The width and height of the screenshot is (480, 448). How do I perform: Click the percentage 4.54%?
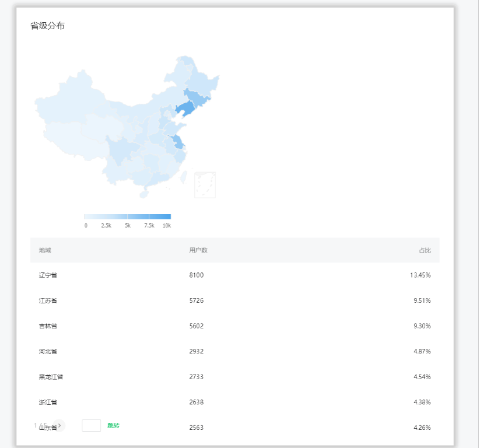422,377
